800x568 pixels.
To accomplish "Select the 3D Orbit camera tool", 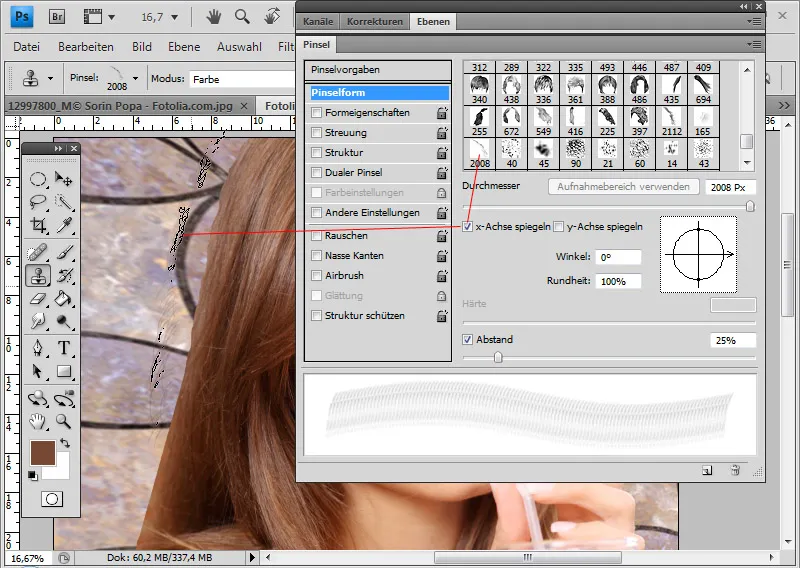I will tap(64, 398).
